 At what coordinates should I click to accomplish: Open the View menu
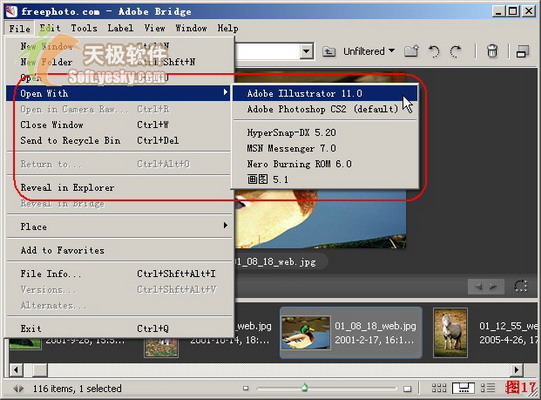click(x=155, y=28)
